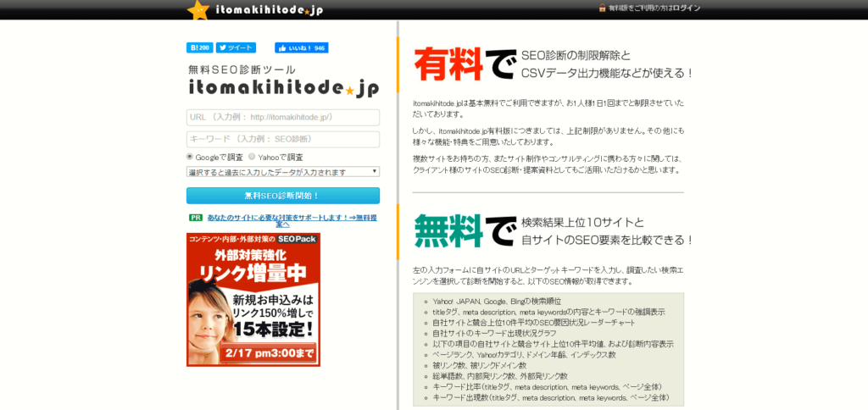The height and width of the screenshot is (410, 868).
Task: Click the 無料SEO診断ツール heading text
Action: (x=242, y=69)
